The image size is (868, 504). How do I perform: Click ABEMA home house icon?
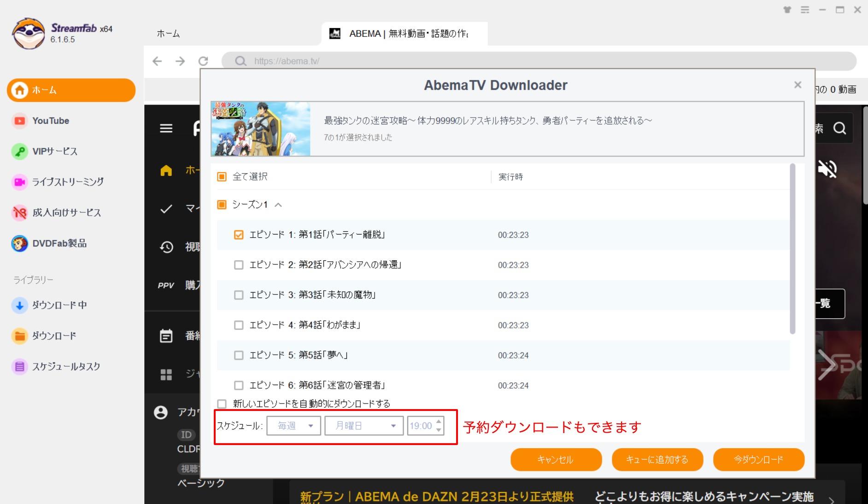pos(166,170)
